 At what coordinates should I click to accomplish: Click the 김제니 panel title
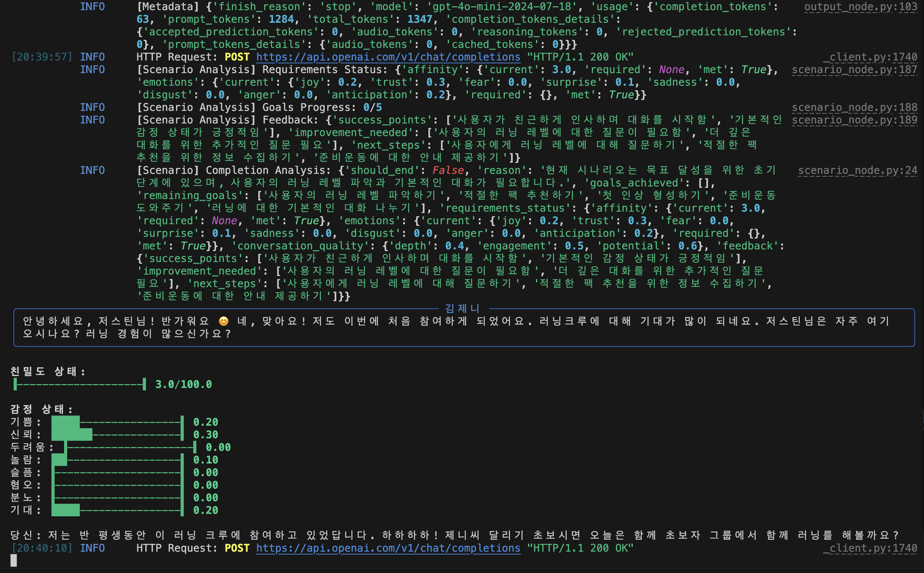[x=462, y=309]
